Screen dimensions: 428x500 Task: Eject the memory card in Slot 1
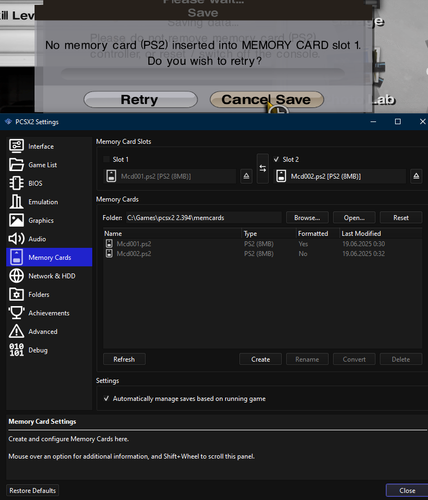click(x=246, y=176)
